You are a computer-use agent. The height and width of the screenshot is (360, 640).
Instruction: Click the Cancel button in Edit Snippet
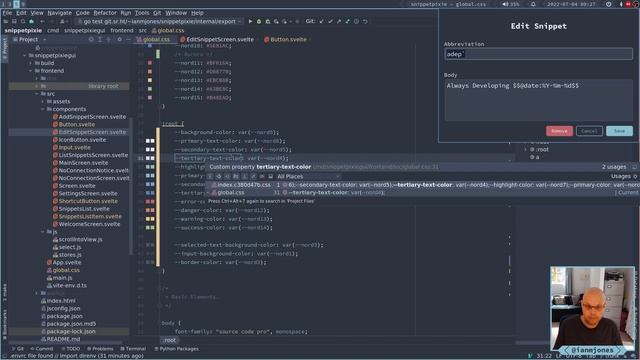pos(589,131)
